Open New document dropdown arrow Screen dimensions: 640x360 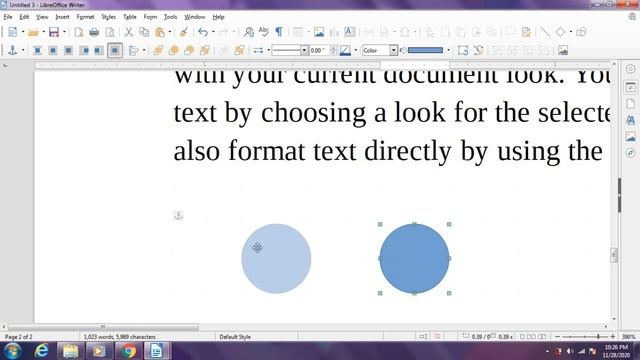tap(23, 32)
